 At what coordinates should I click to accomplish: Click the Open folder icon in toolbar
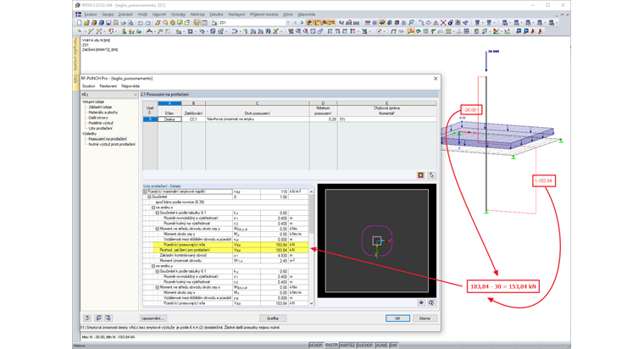[86, 23]
